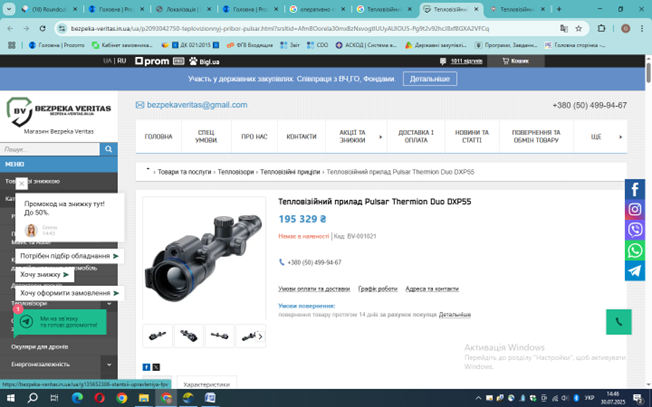This screenshot has height=407, width=652.
Task: Open the 1011 відгуків reviews link
Action: click(467, 61)
